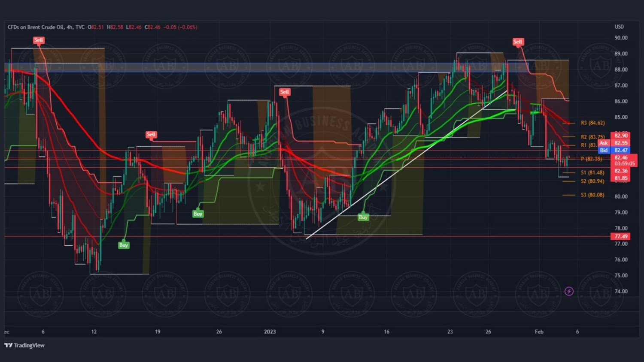Screen dimensions: 644x362
Task: Click the 74.00 price axis label
Action: point(621,291)
